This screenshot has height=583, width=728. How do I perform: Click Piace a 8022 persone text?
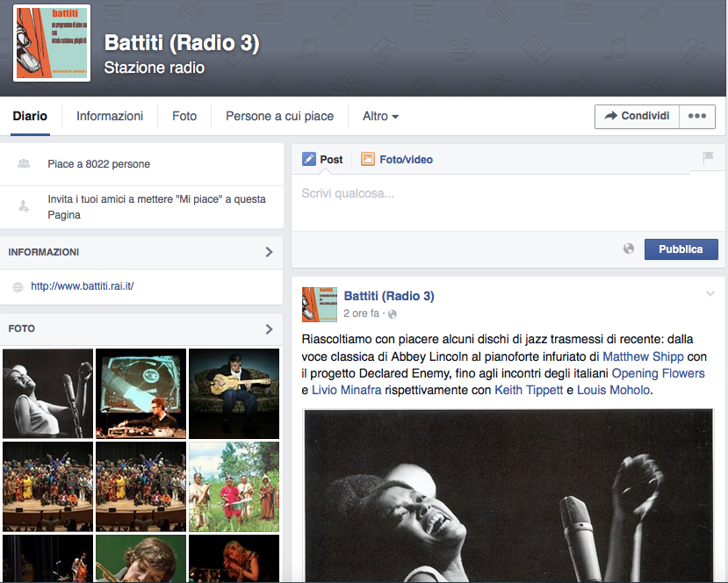[99, 164]
